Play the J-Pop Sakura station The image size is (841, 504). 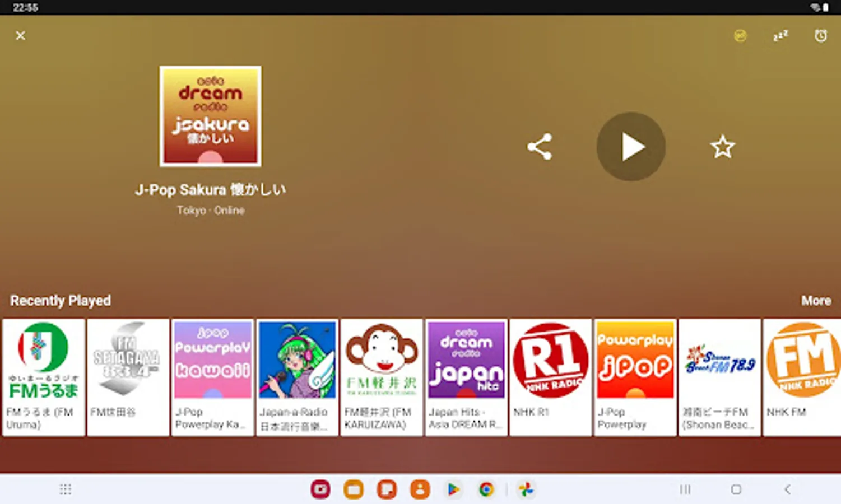point(631,147)
